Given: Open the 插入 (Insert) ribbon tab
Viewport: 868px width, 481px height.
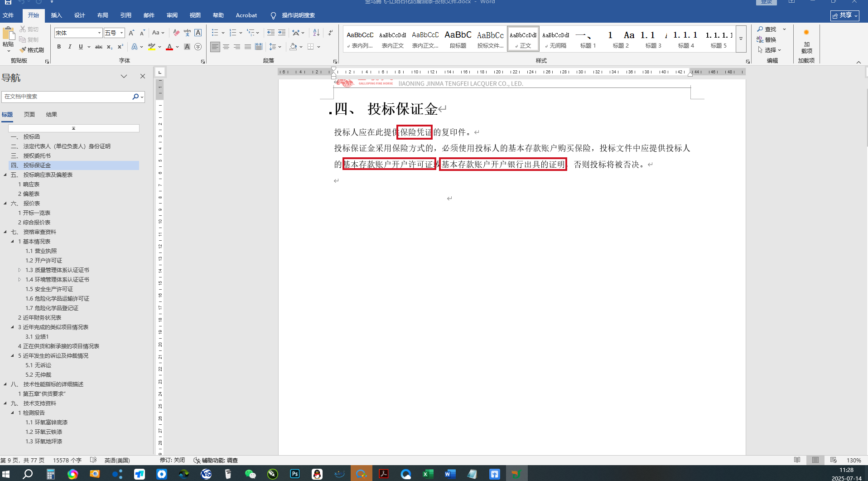Looking at the screenshot, I should 57,15.
